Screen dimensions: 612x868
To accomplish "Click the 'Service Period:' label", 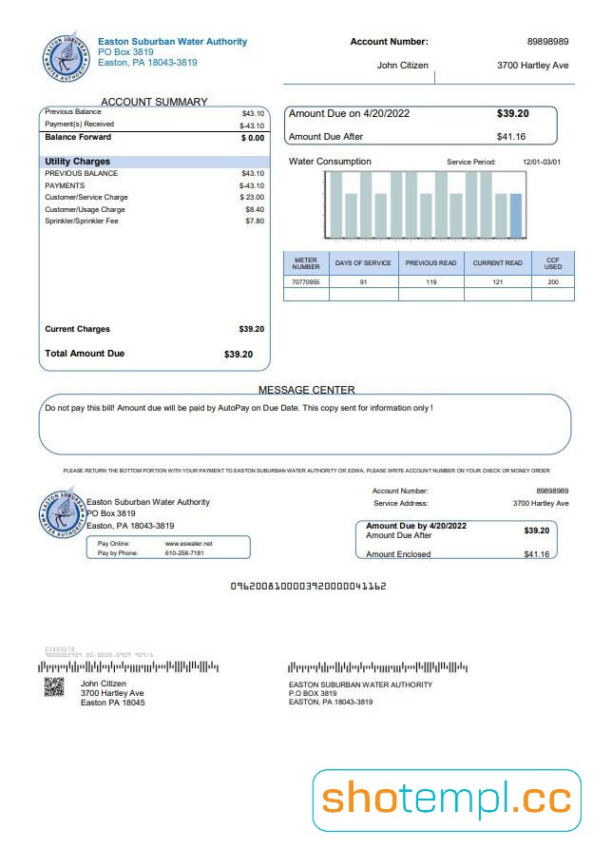I will pyautogui.click(x=471, y=163).
